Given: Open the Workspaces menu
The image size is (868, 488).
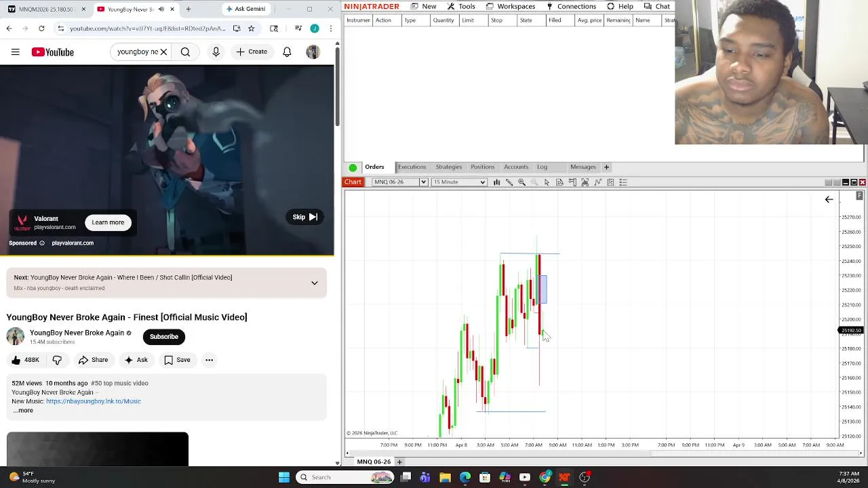Looking at the screenshot, I should (510, 6).
